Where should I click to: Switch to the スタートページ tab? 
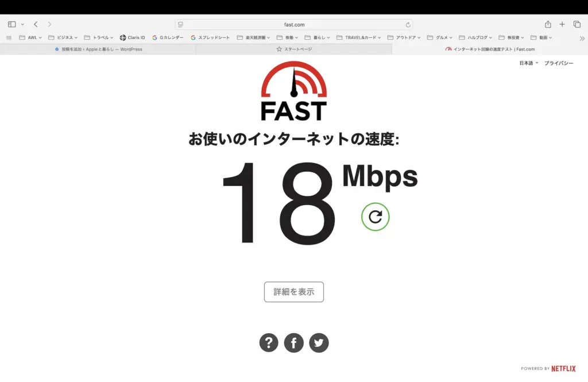[293, 49]
